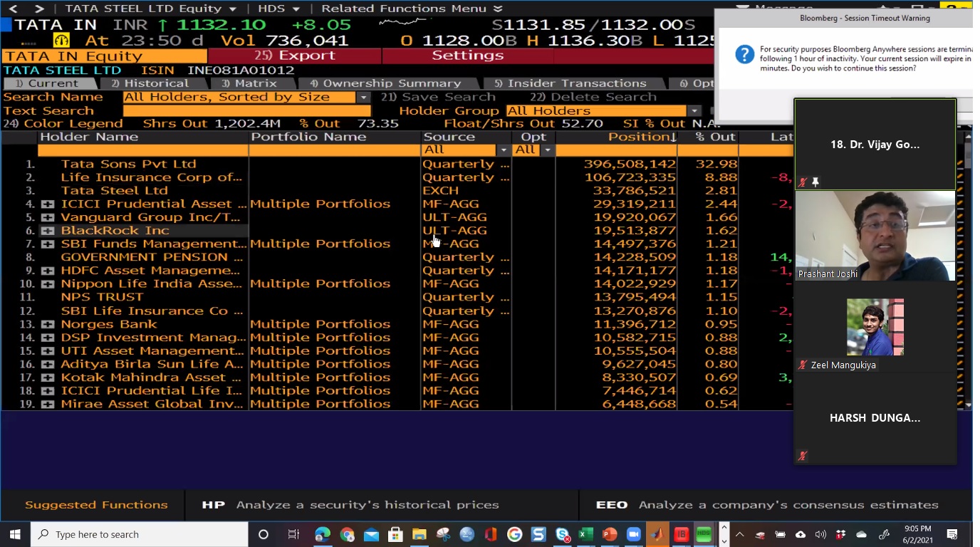Image resolution: width=980 pixels, height=547 pixels.
Task: Switch to Zoom in the taskbar
Action: (x=634, y=534)
